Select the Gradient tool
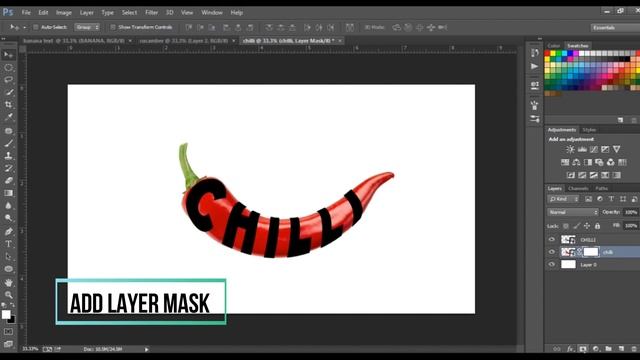The width and height of the screenshot is (640, 360). [x=8, y=193]
